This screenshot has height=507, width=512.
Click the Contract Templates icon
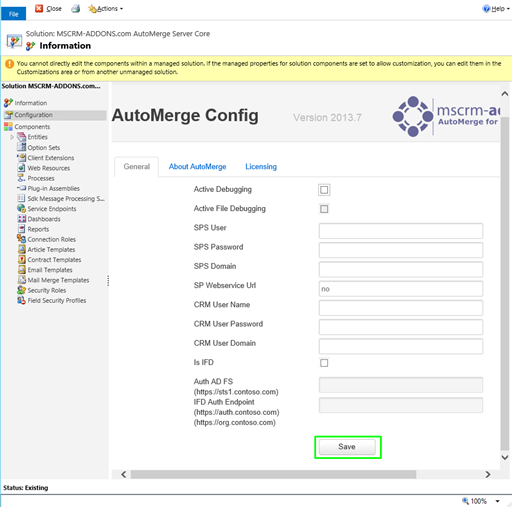coord(21,260)
